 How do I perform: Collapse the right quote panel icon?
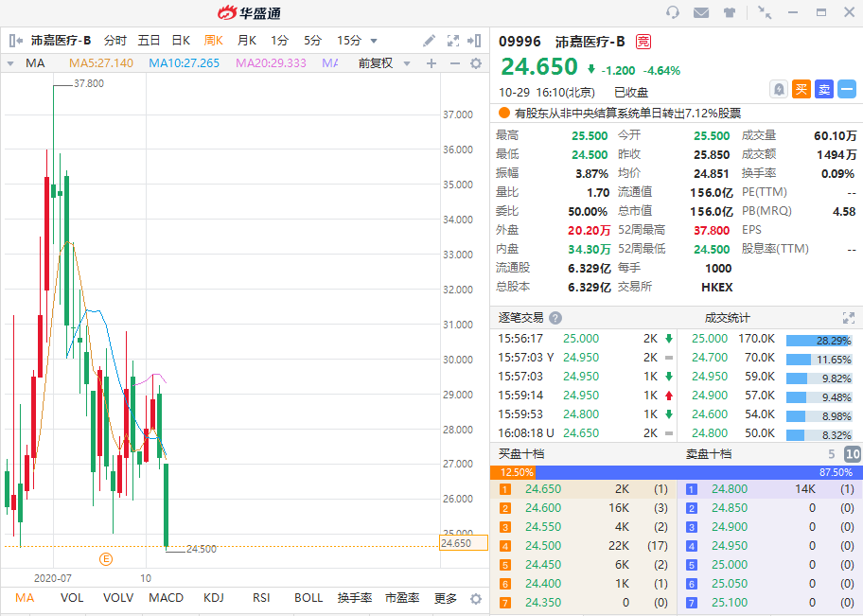coord(474,40)
